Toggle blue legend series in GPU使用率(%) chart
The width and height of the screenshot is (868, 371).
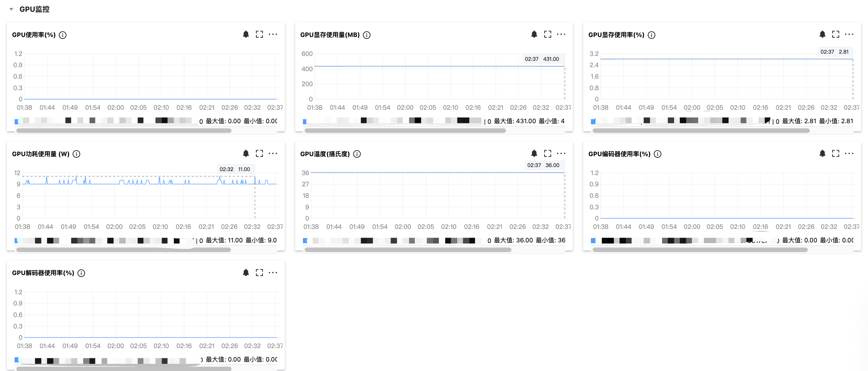[x=17, y=121]
